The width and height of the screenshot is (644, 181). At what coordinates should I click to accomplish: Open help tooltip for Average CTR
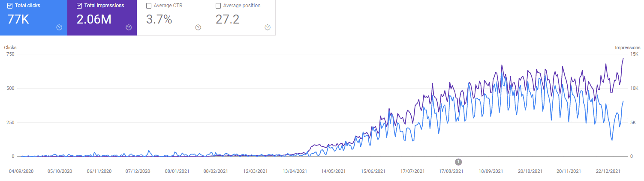click(198, 27)
